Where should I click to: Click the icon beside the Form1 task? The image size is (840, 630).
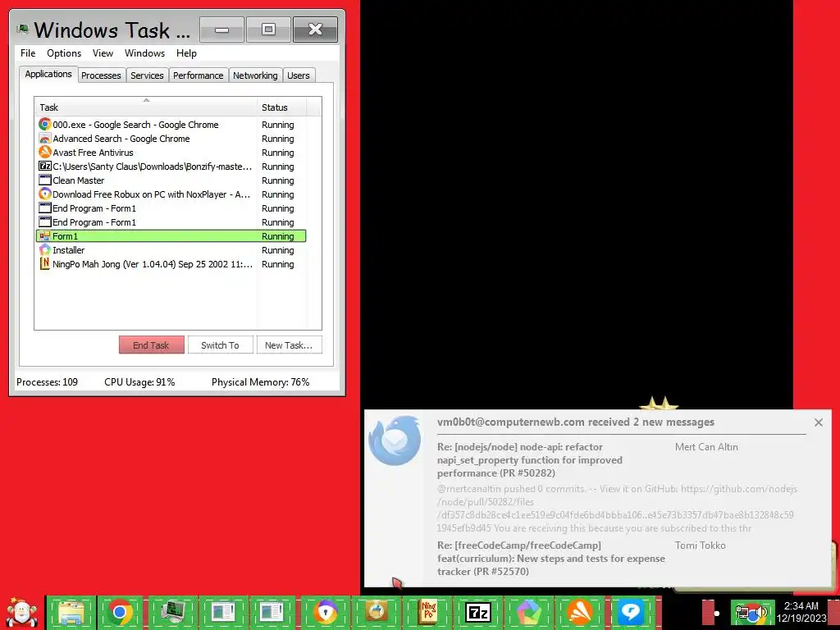[45, 236]
